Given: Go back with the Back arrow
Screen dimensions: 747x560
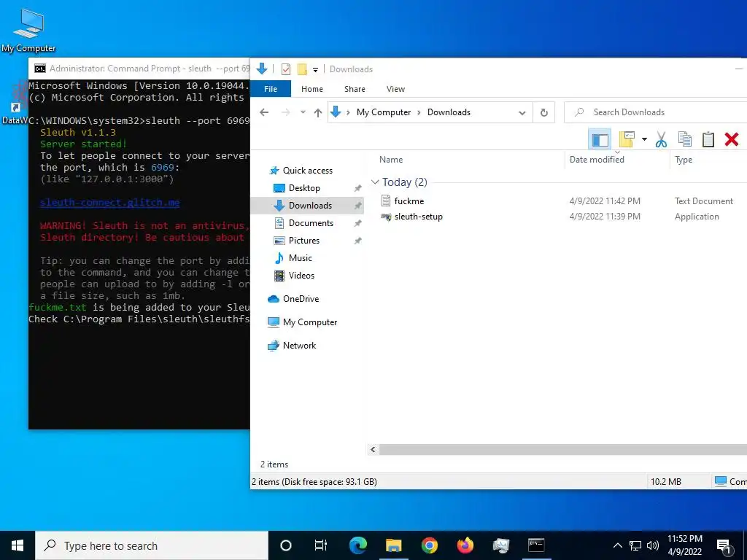Looking at the screenshot, I should tap(264, 112).
